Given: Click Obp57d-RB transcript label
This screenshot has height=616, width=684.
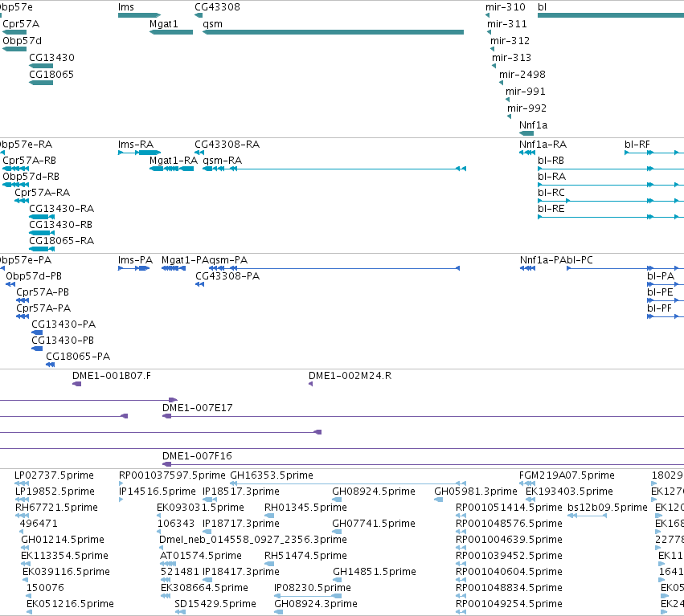Looking at the screenshot, I should [x=31, y=177].
